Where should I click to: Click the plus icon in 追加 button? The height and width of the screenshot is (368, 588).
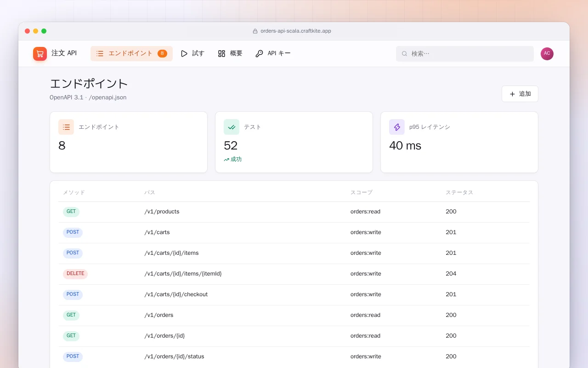click(512, 94)
